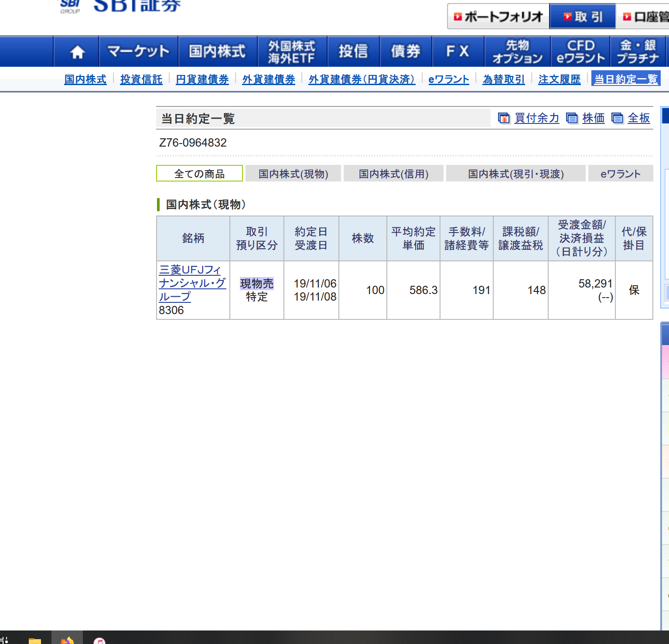The height and width of the screenshot is (644, 669).
Task: Click the 全板 window icon
Action: pos(617,118)
